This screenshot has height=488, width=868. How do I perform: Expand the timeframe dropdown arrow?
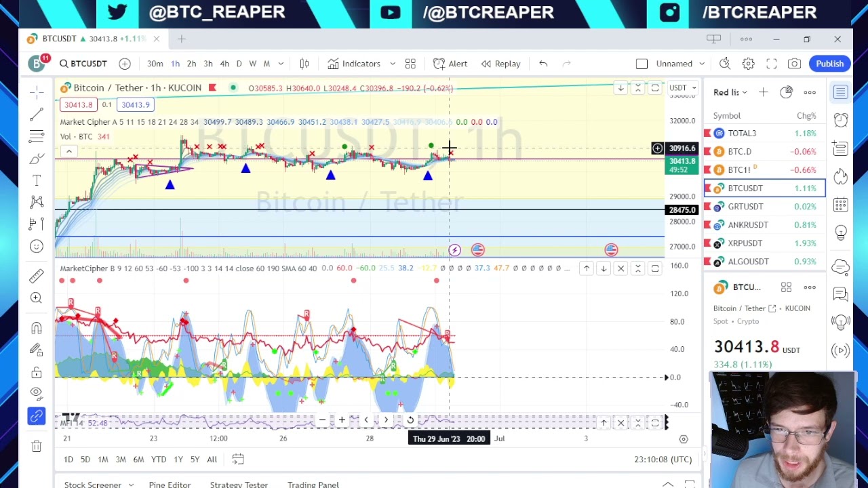pos(281,64)
